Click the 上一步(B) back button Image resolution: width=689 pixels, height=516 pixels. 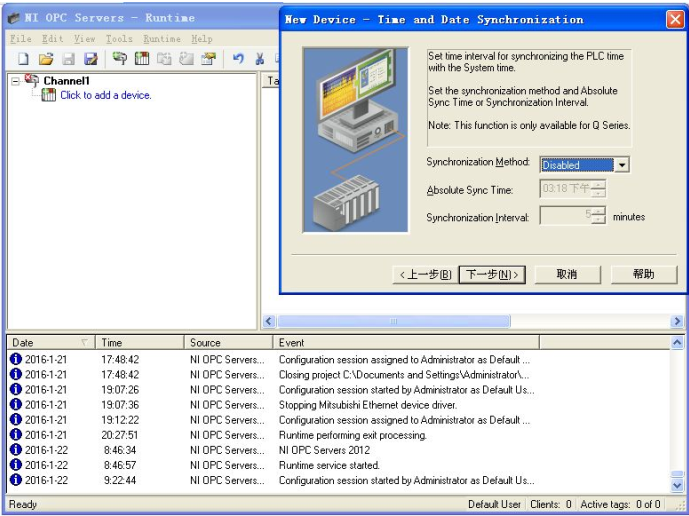[425, 275]
